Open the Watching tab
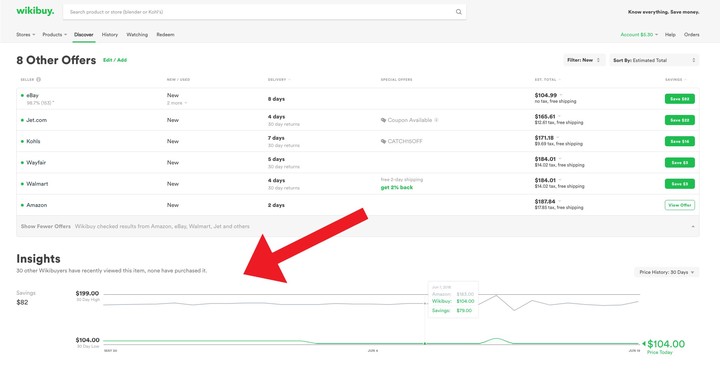720x371 pixels. coord(137,34)
